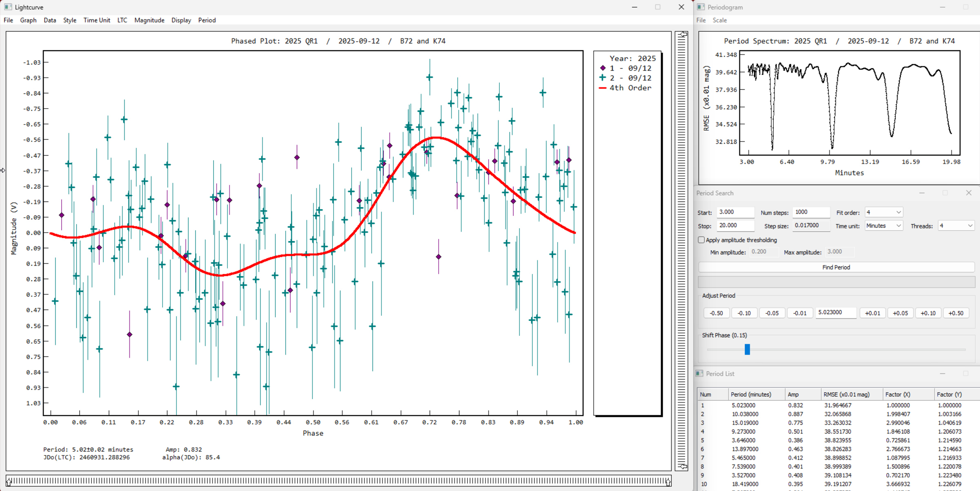Image resolution: width=980 pixels, height=491 pixels.
Task: Close the Period Search panel
Action: (x=969, y=193)
